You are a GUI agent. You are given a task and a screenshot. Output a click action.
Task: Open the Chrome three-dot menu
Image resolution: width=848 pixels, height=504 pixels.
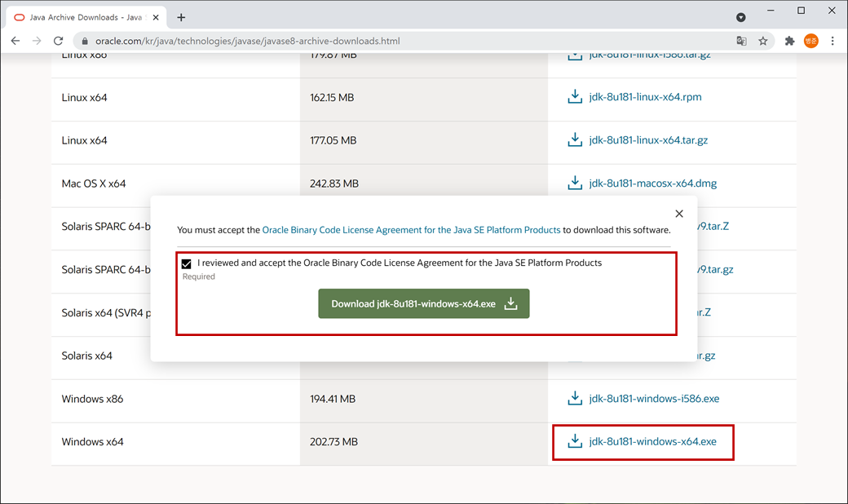833,41
